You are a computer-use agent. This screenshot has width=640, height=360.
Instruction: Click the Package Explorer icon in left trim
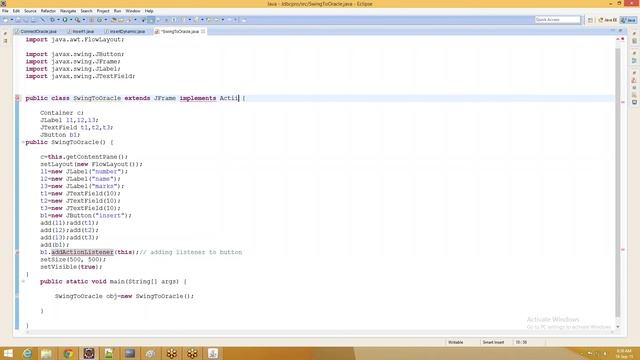click(x=5, y=41)
